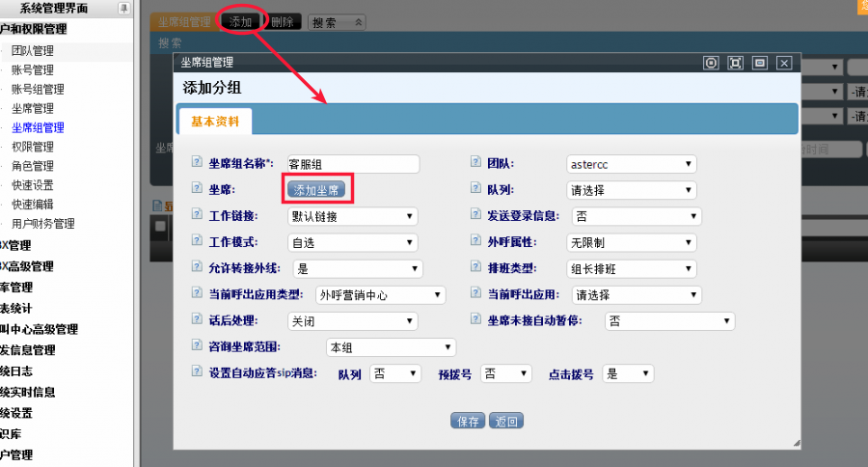868x467 pixels.
Task: Click the 添加坐席 button
Action: 318,190
